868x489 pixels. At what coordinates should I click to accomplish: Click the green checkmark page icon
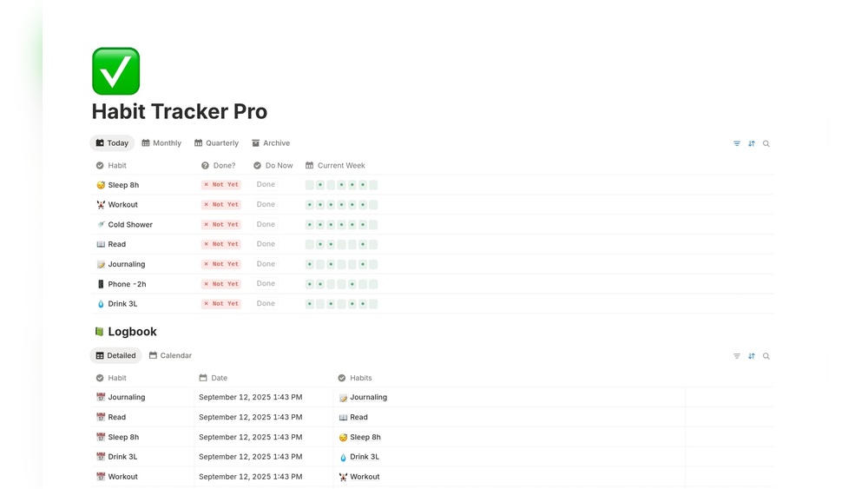115,71
